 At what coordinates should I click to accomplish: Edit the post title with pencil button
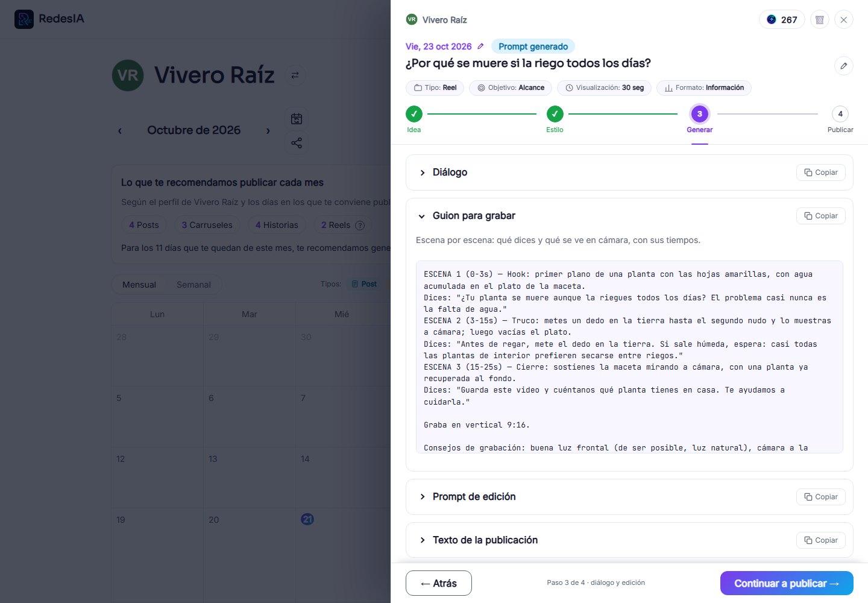[844, 66]
